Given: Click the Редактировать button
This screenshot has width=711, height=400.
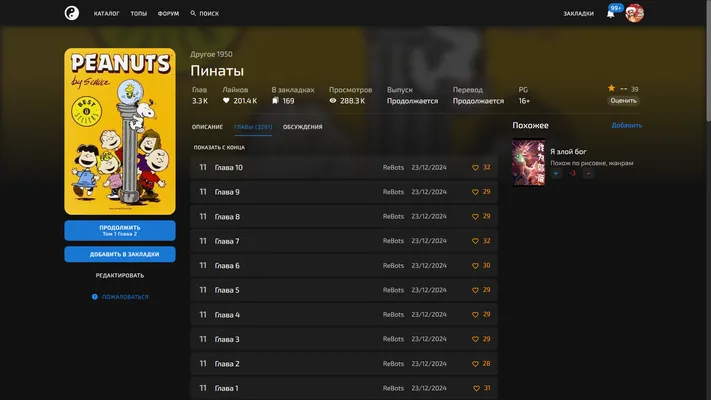Looking at the screenshot, I should click(120, 275).
